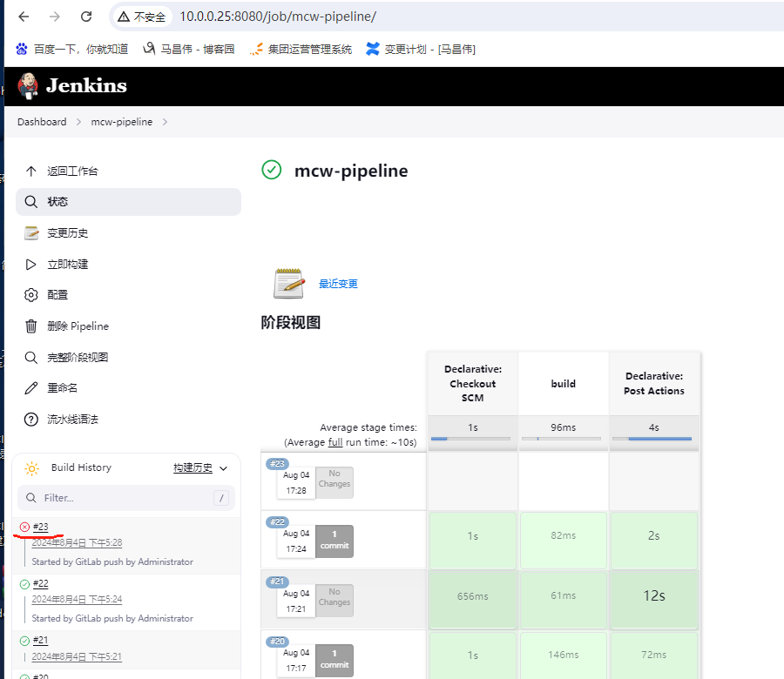Click the notepad-with-pencil icon beside 最近变更

pos(289,283)
